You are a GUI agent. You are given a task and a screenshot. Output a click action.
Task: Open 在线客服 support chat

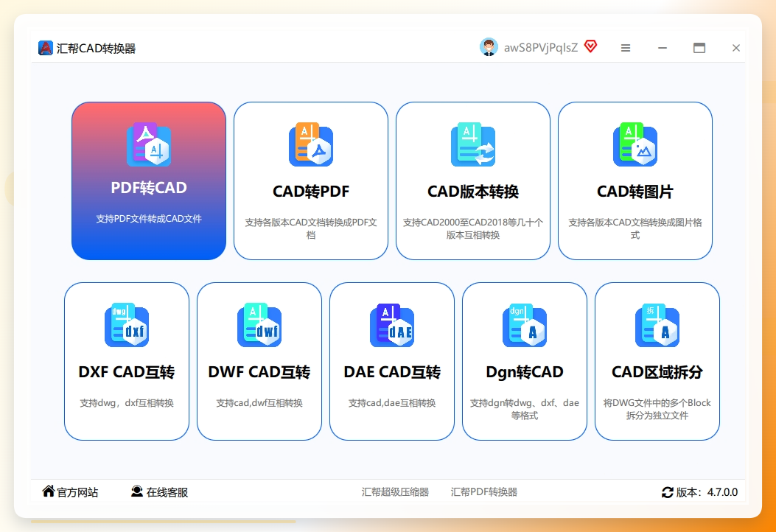pos(167,492)
